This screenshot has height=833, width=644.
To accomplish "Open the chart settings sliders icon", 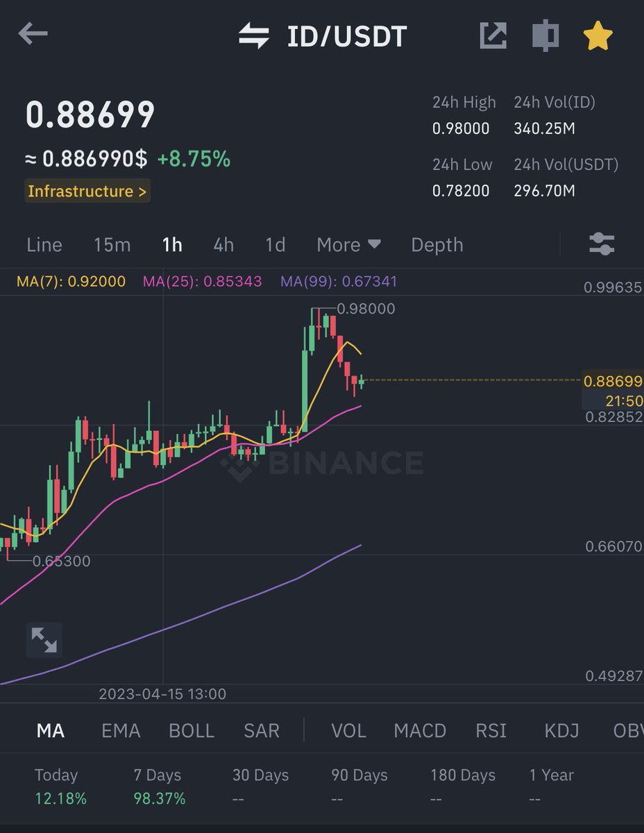I will pyautogui.click(x=602, y=244).
